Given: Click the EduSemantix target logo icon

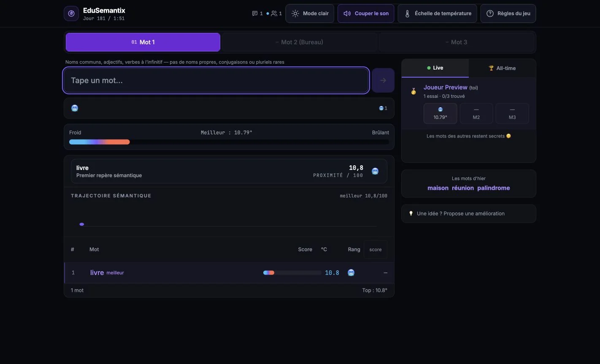Looking at the screenshot, I should (x=71, y=13).
